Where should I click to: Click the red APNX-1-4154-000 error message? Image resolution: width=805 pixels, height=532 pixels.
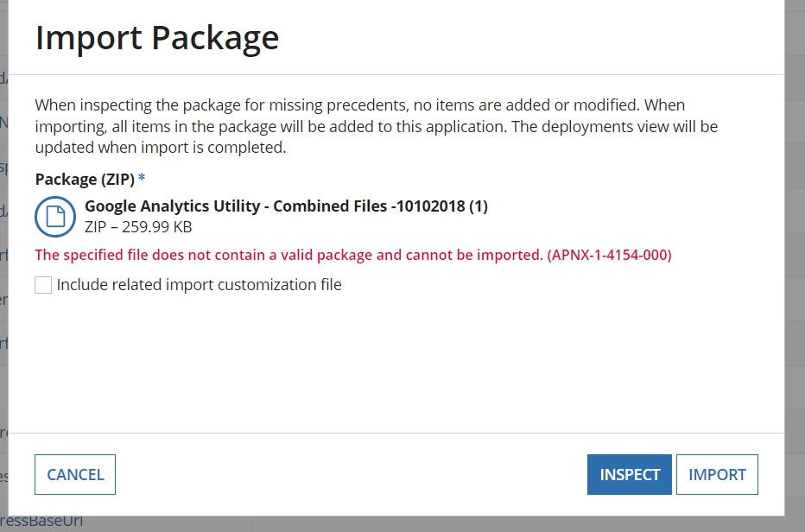(353, 255)
